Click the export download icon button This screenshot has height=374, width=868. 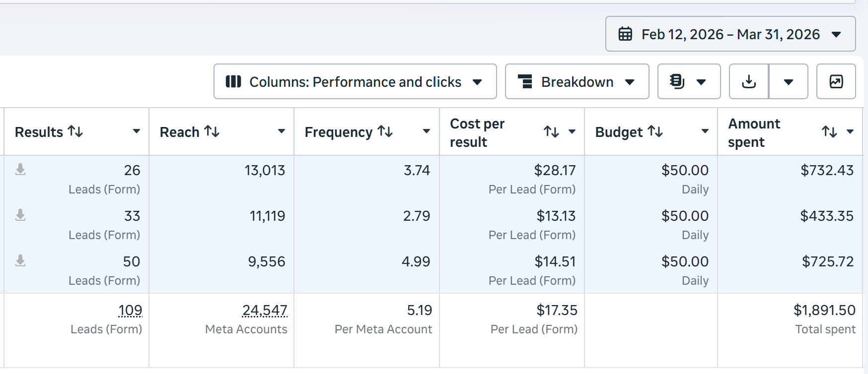[749, 81]
